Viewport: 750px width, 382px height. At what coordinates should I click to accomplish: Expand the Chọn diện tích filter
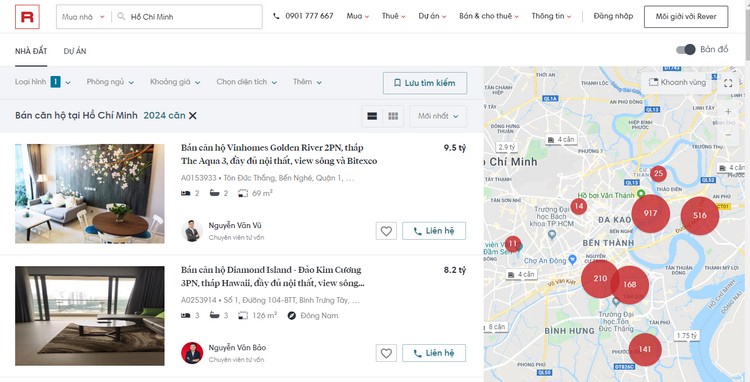pos(246,82)
